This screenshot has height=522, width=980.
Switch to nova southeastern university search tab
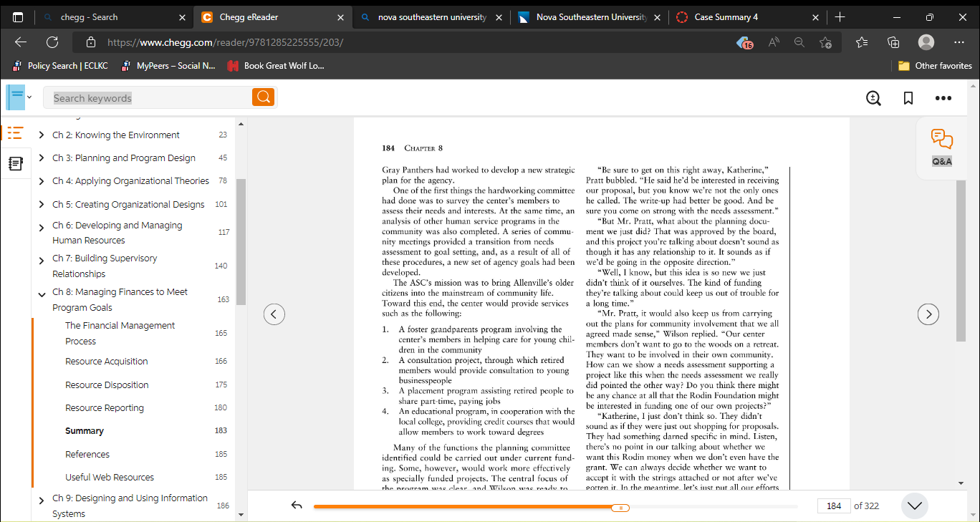[x=431, y=17]
